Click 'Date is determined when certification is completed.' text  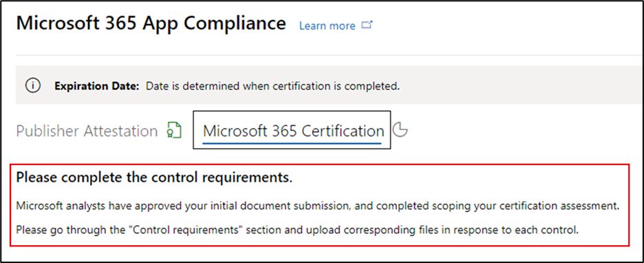[273, 86]
